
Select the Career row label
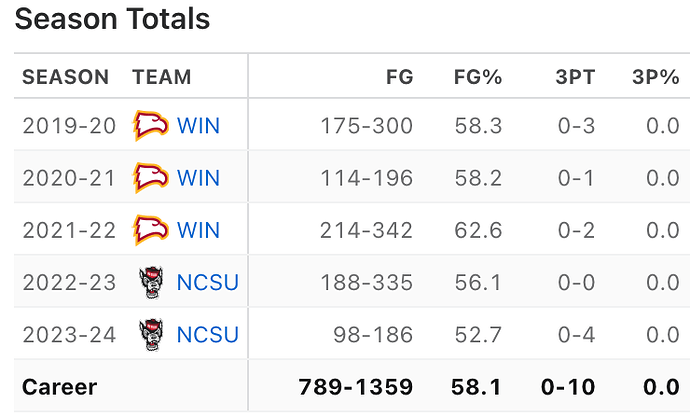pyautogui.click(x=59, y=386)
